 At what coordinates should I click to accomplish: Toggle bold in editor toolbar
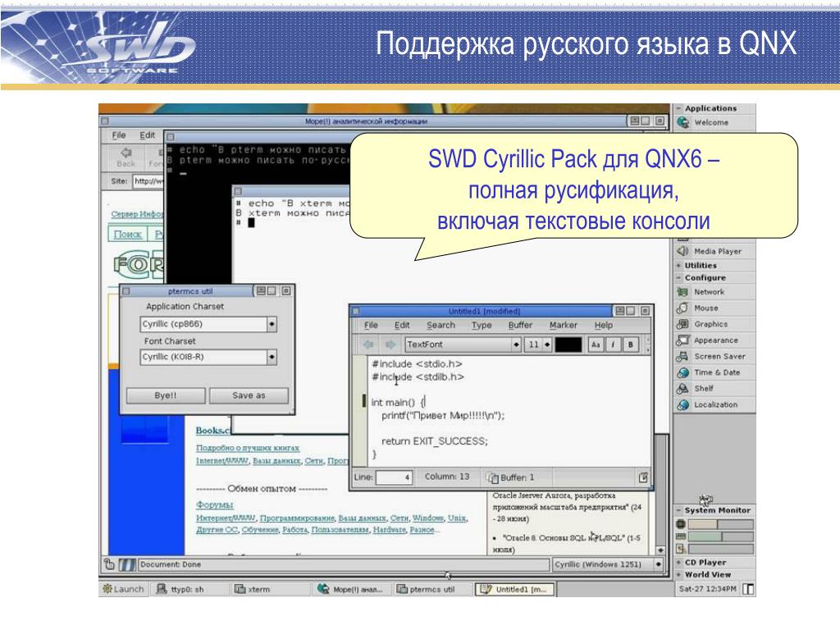point(631,345)
